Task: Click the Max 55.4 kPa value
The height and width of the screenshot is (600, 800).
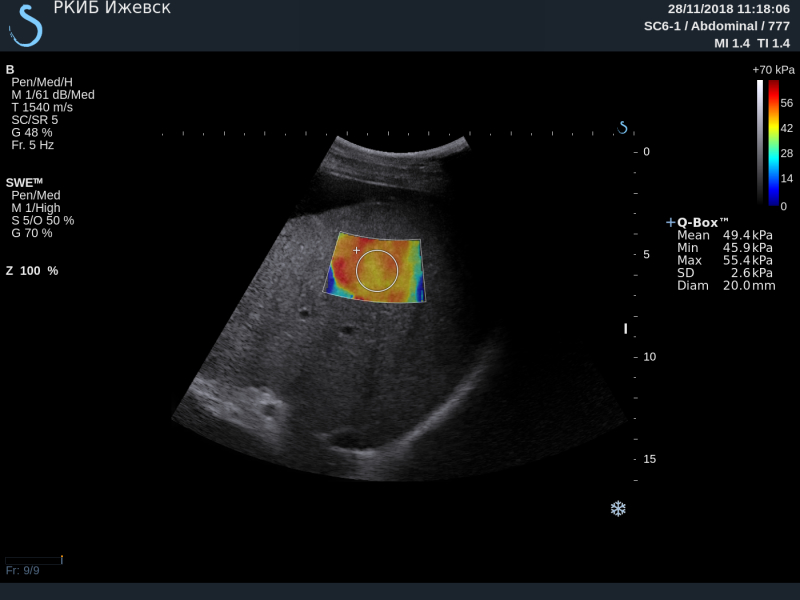Action: click(x=747, y=260)
